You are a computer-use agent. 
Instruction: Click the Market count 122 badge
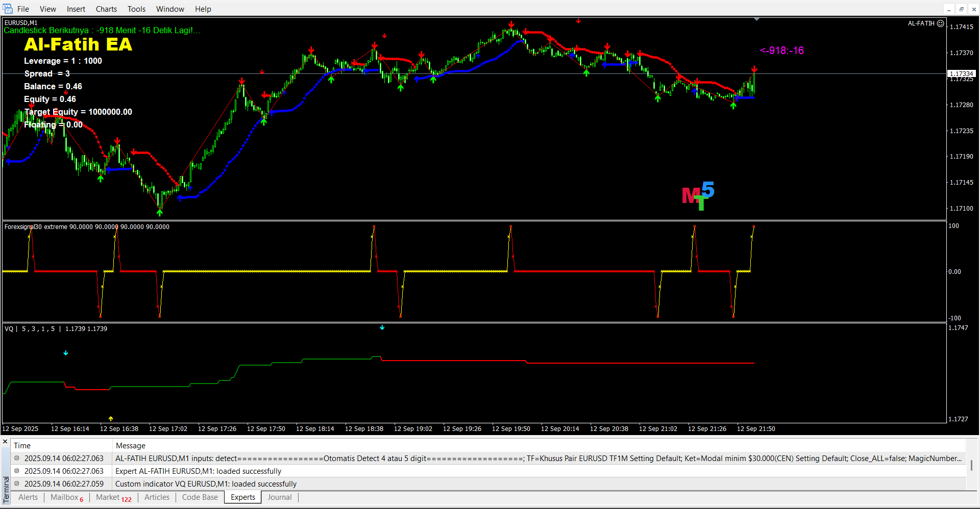(127, 500)
